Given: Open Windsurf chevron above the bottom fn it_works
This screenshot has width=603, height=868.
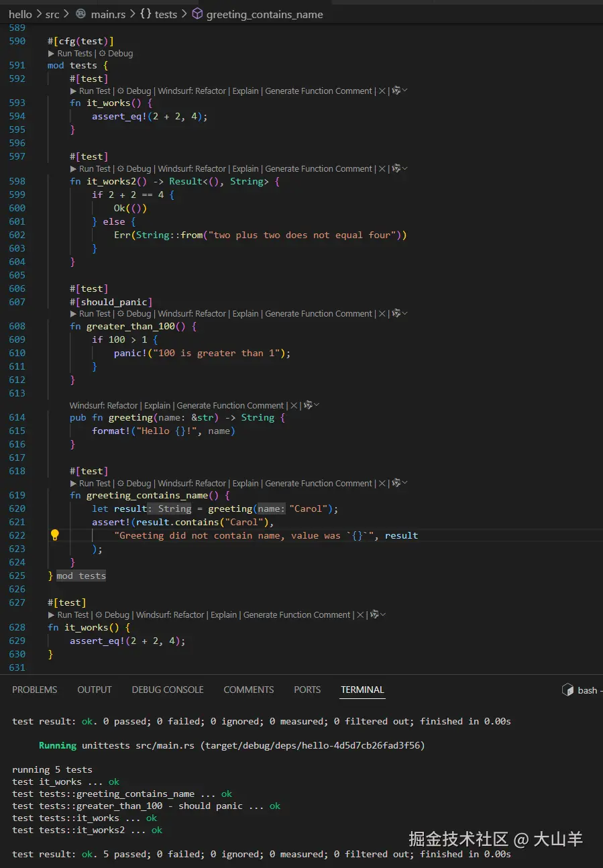Looking at the screenshot, I should point(383,615).
